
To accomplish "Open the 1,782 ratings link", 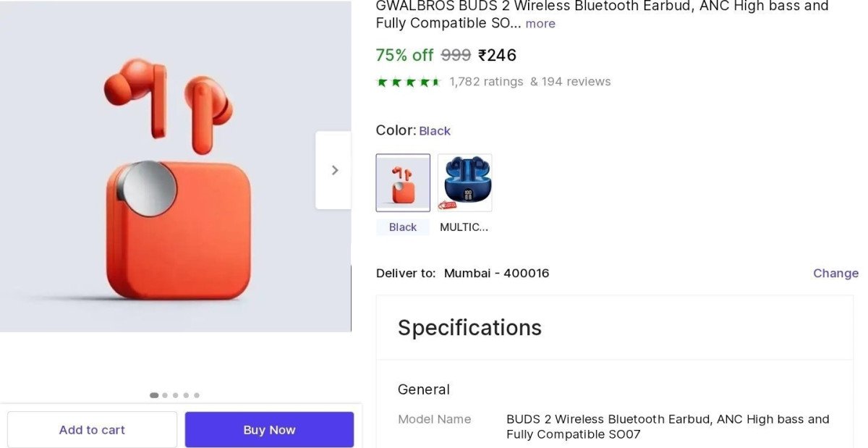I will pos(486,82).
